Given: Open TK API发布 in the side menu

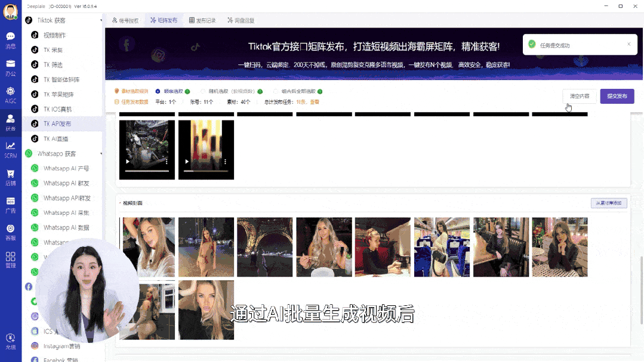Looking at the screenshot, I should (x=62, y=123).
